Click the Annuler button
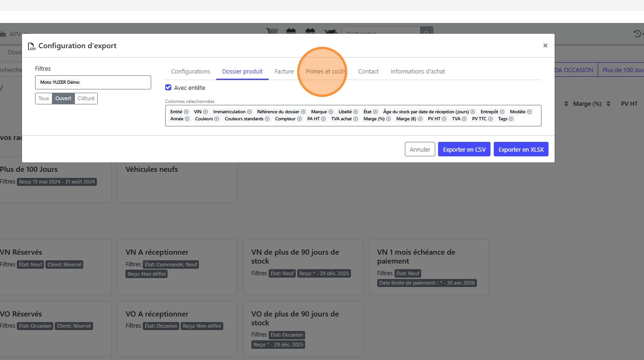Viewport: 644px width, 360px height. (x=420, y=149)
